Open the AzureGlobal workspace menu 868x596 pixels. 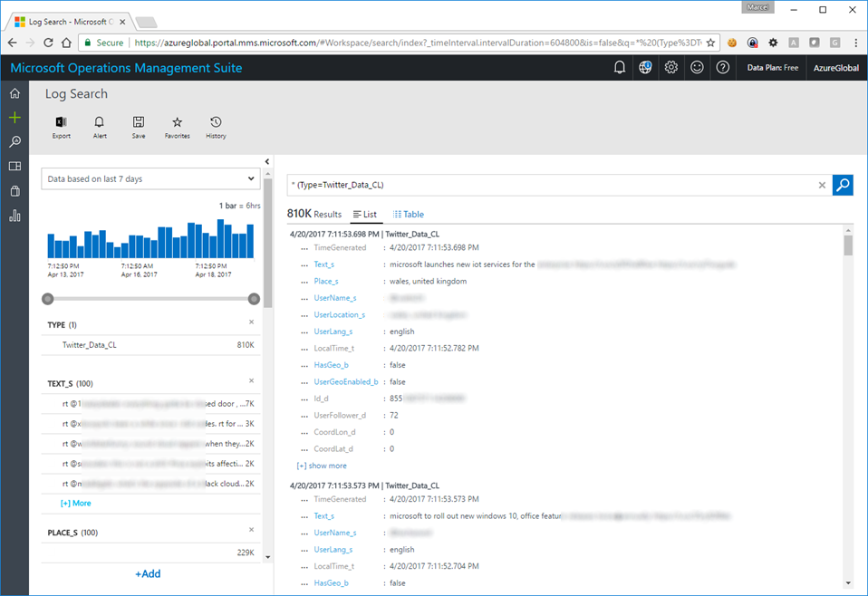836,68
